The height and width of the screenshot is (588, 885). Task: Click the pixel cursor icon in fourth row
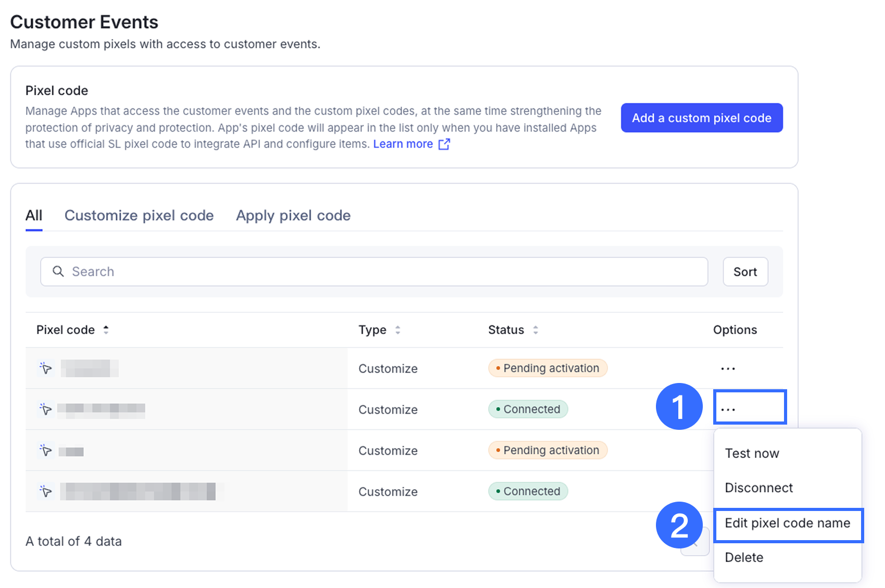pyautogui.click(x=46, y=491)
